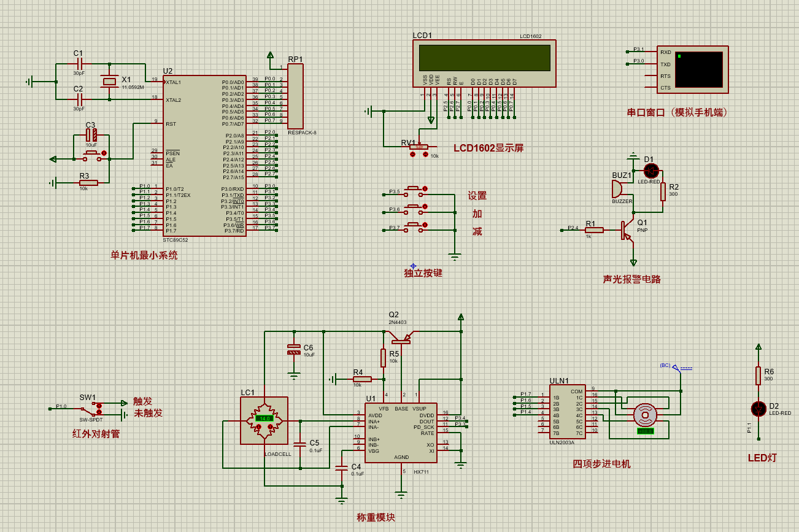Select capacitor C4 0.1uF
Screen dimensions: 799x532
(342, 468)
